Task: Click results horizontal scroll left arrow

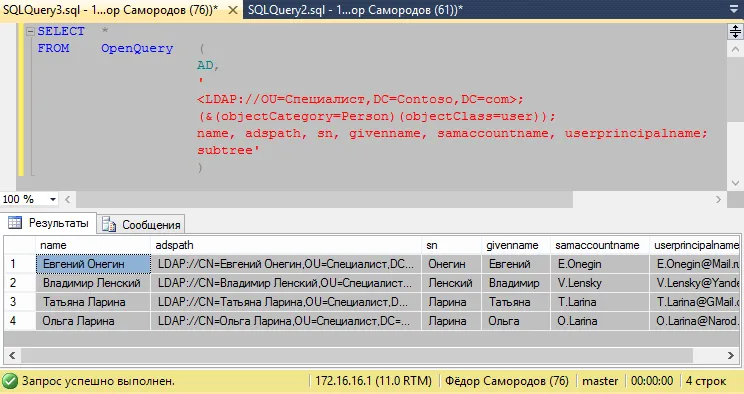Action: (x=12, y=355)
